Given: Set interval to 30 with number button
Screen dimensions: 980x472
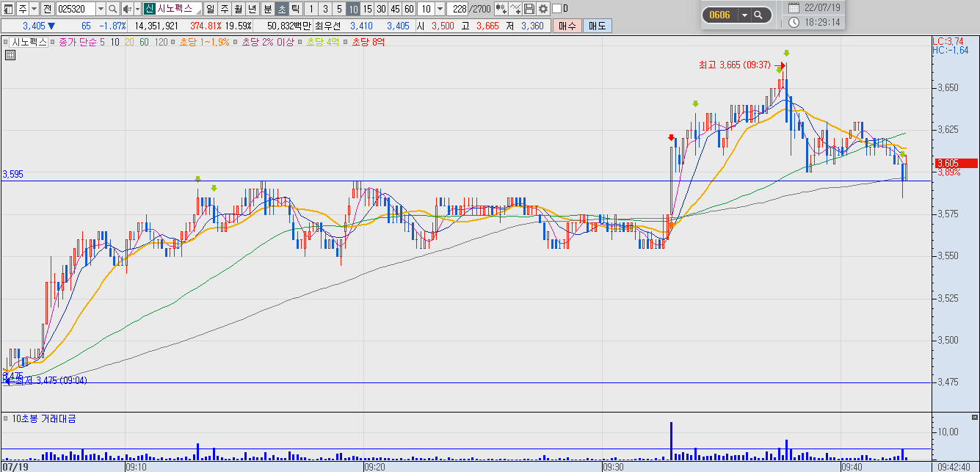Looking at the screenshot, I should coord(381,9).
